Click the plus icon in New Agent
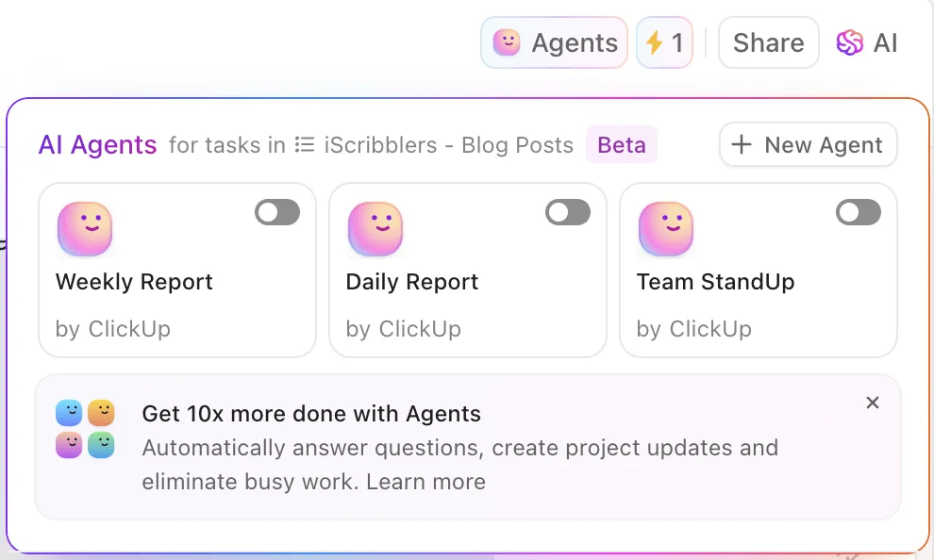This screenshot has width=934, height=560. click(x=741, y=144)
